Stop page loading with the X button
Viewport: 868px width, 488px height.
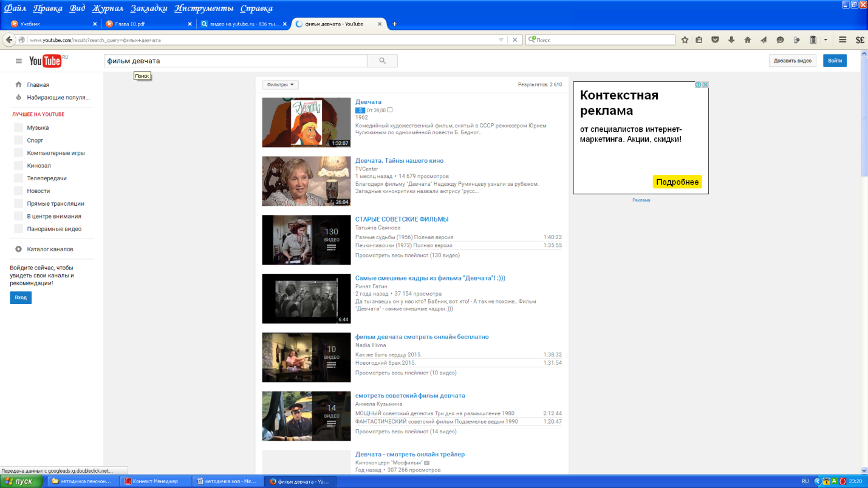tap(514, 40)
